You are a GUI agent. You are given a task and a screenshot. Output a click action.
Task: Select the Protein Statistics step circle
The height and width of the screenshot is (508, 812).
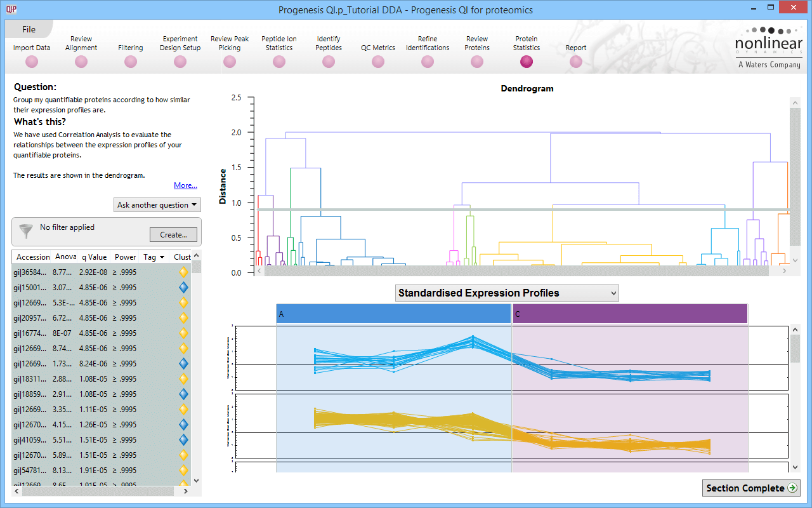(x=527, y=62)
